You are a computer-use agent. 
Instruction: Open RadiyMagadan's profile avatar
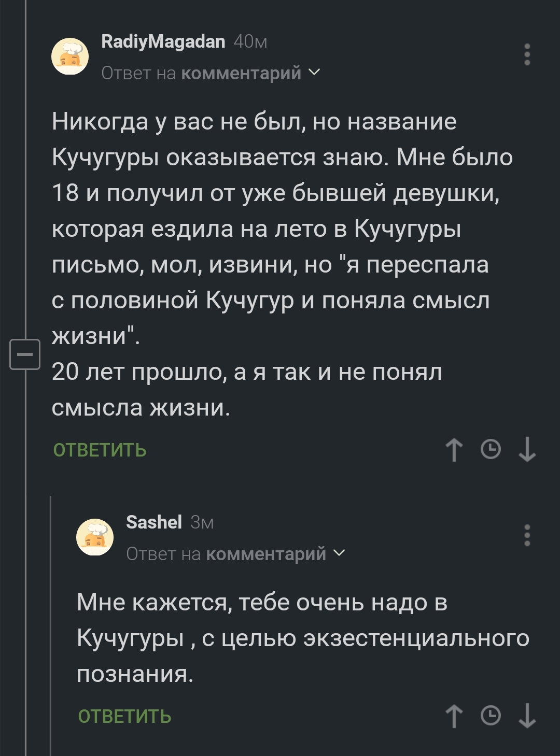point(70,56)
